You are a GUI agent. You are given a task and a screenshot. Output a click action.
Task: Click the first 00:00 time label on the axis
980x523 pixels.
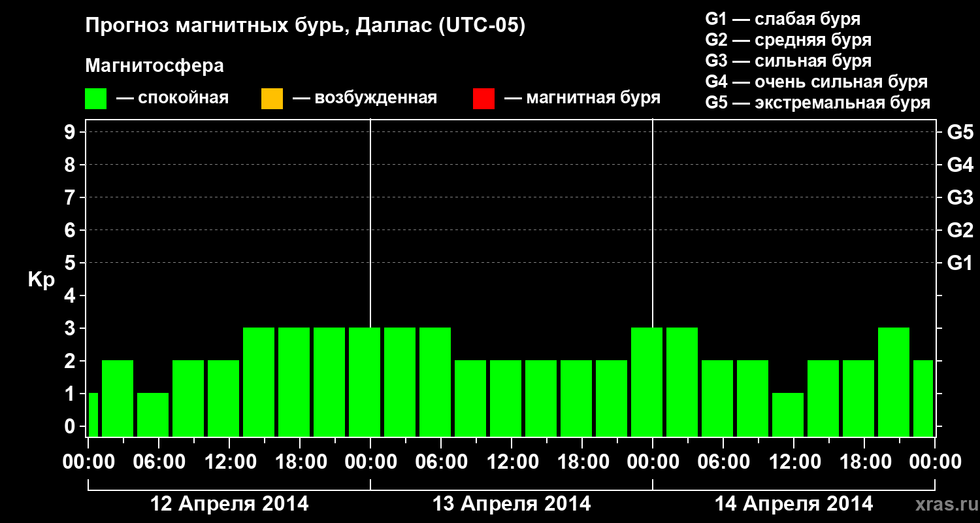89,462
